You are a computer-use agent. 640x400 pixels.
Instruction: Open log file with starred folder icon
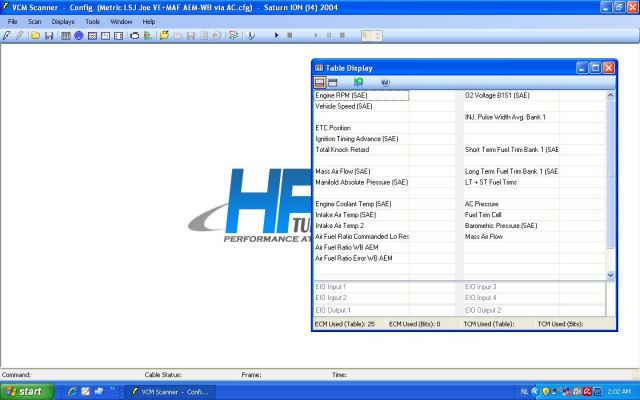[164, 36]
